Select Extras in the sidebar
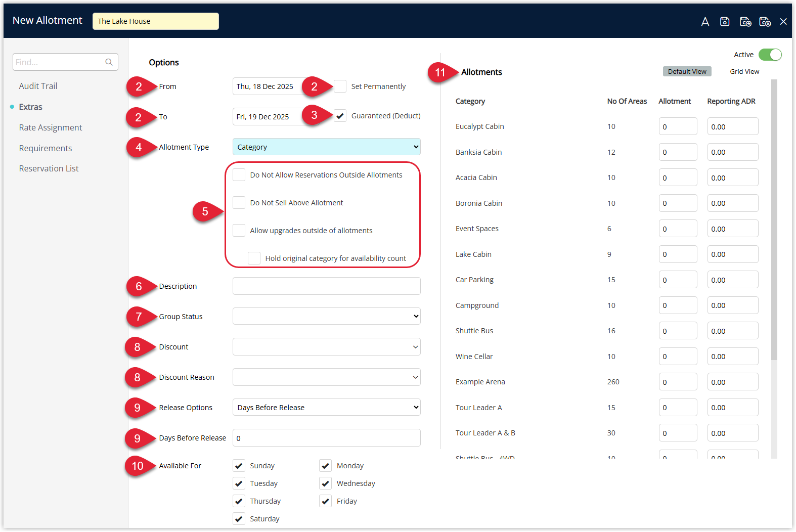This screenshot has width=796, height=532. [x=31, y=107]
